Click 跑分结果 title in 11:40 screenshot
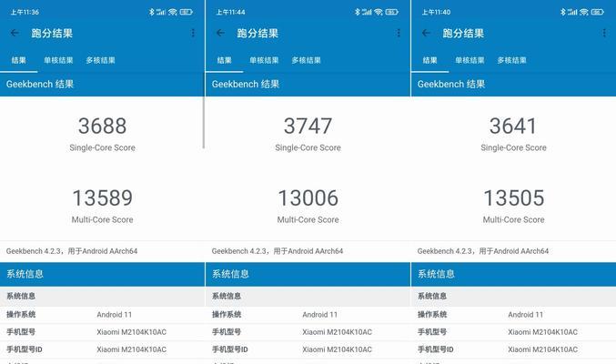The height and width of the screenshot is (364, 616). 463,33
